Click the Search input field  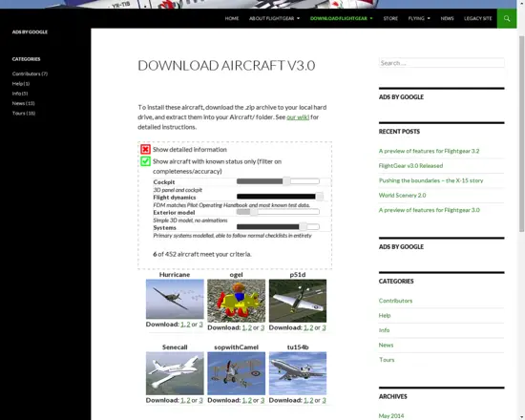pyautogui.click(x=441, y=63)
